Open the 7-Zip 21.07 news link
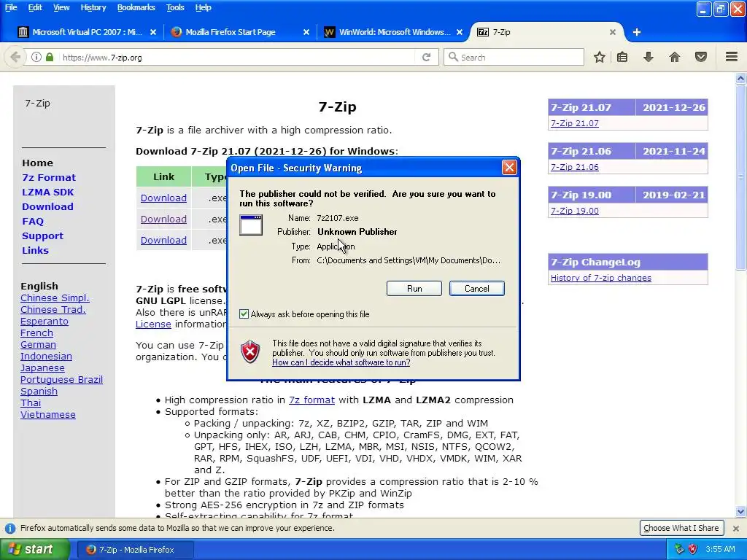Image resolution: width=747 pixels, height=560 pixels. [x=575, y=123]
